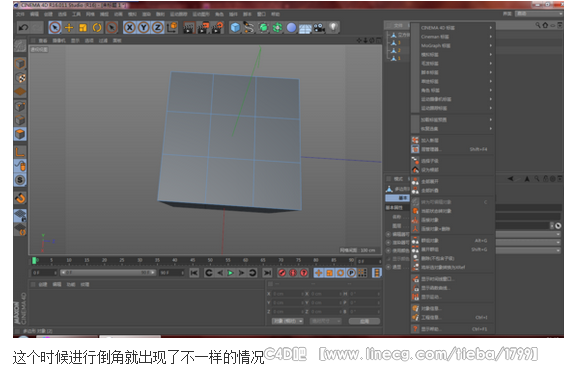Screen dimensions: 564x371
Task: Click the green playhead at frame 0
Action: coord(35,260)
